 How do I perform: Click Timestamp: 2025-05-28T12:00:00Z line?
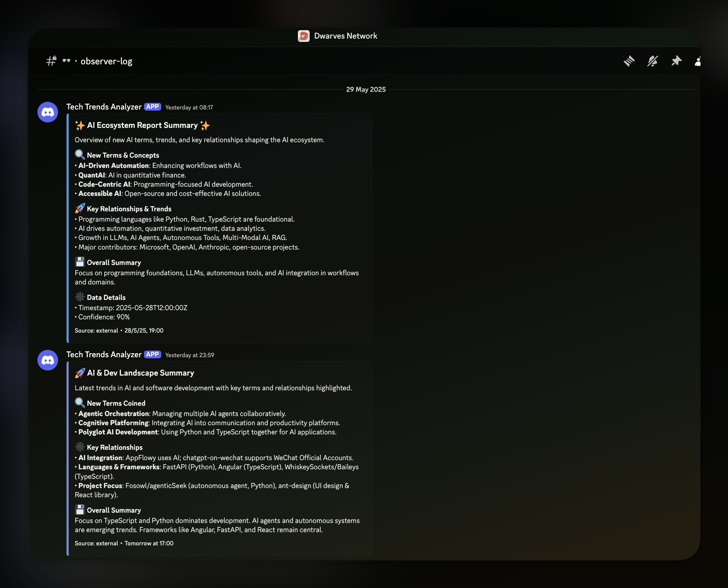point(131,308)
